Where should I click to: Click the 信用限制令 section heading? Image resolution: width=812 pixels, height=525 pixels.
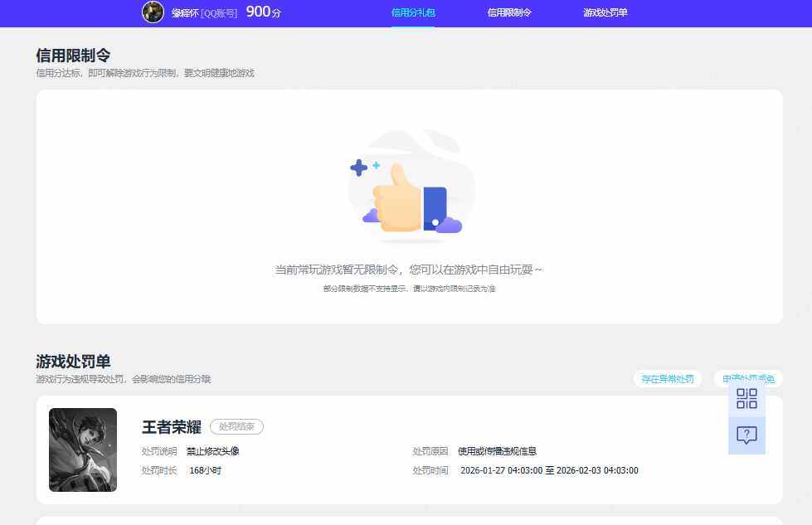[73, 56]
